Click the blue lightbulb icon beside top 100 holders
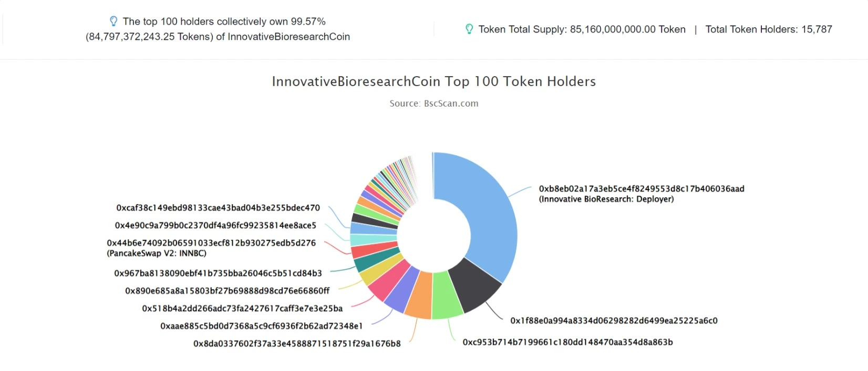 click(113, 21)
